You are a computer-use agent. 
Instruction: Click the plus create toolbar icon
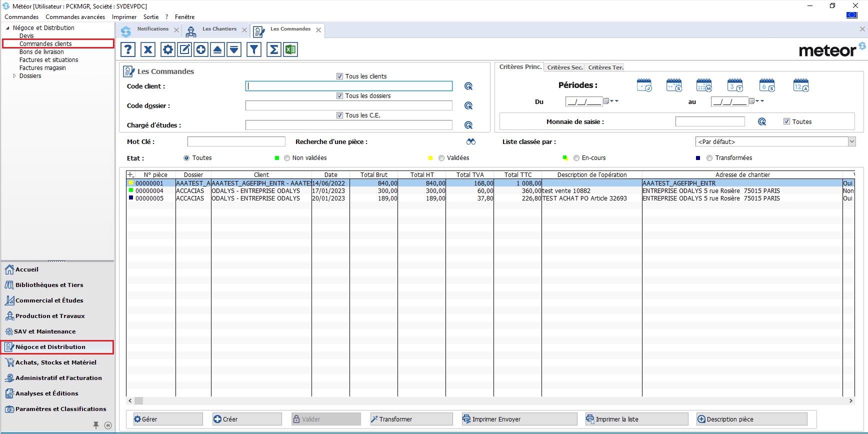click(201, 49)
